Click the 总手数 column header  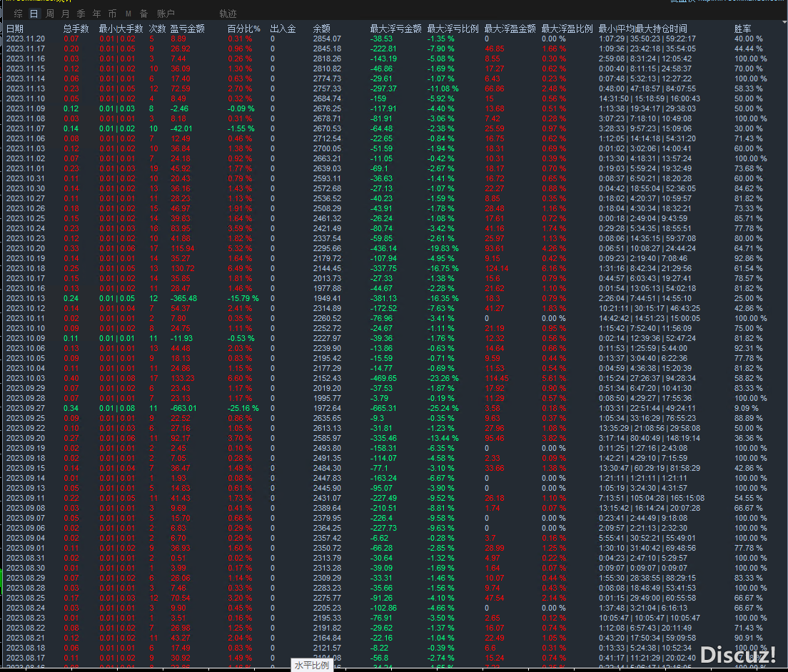click(76, 29)
